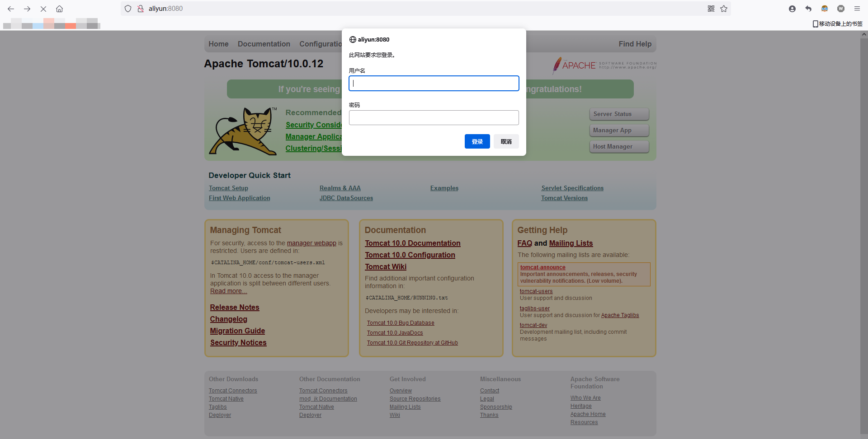Viewport: 868px width, 439px height.
Task: Click the insecure connection lock icon
Action: (141, 9)
